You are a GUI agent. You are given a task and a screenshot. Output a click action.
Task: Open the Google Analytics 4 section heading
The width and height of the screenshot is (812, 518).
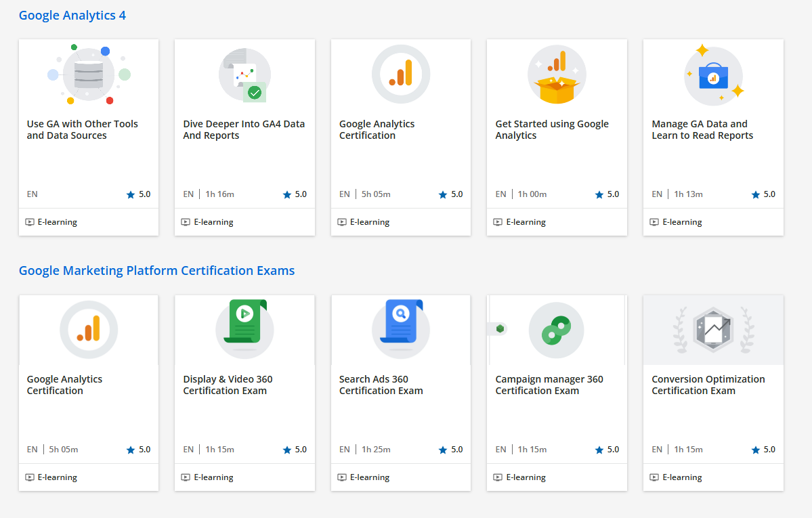coord(72,16)
